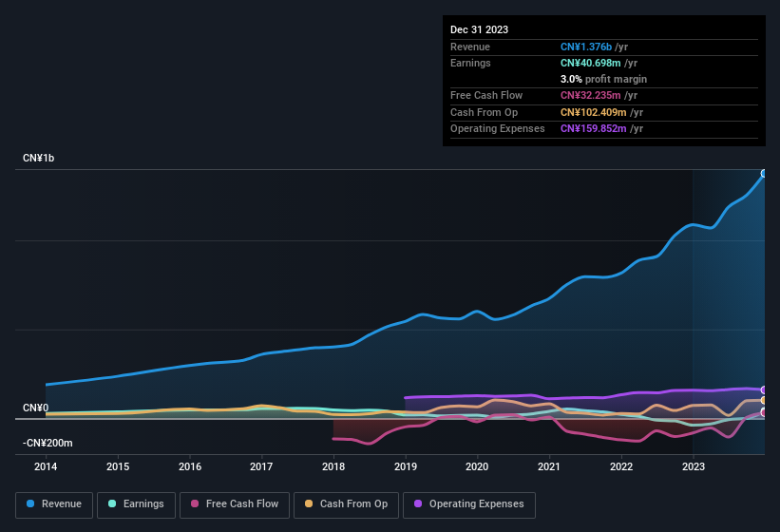The image size is (780, 532).
Task: Click the CN¥159.852m operating expenses value
Action: [x=594, y=129]
